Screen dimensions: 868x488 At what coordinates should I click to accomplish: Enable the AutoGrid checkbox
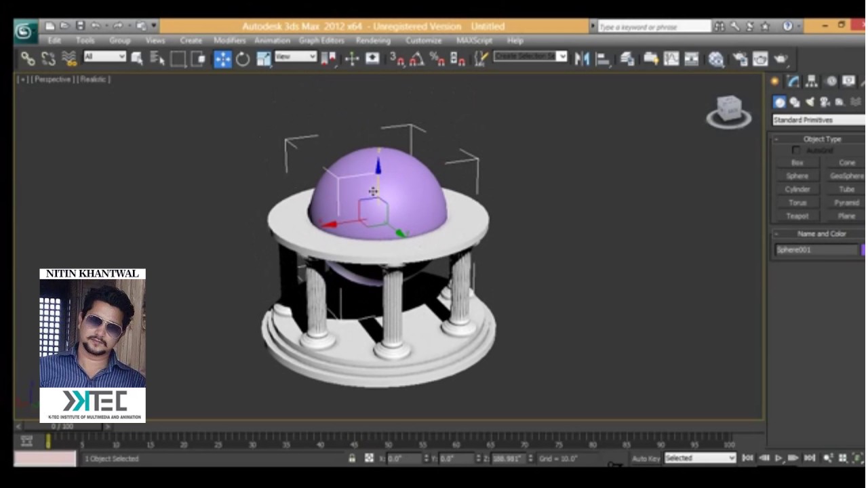tap(796, 150)
